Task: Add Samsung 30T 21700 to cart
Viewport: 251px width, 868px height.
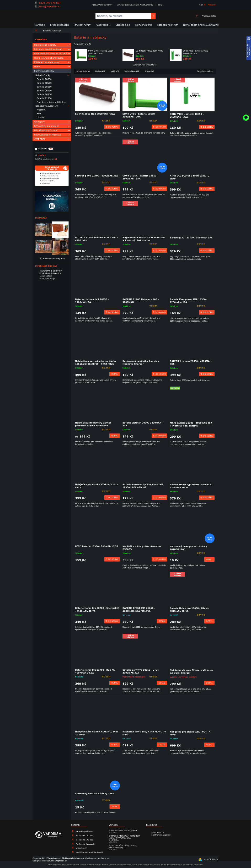Action: 206,250
